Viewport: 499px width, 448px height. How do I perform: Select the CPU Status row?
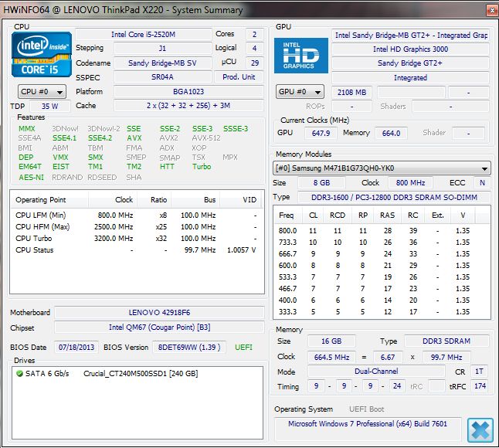click(x=136, y=250)
